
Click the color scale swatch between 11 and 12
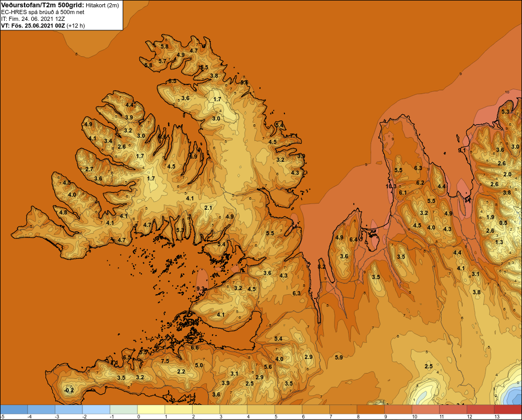[454, 410]
